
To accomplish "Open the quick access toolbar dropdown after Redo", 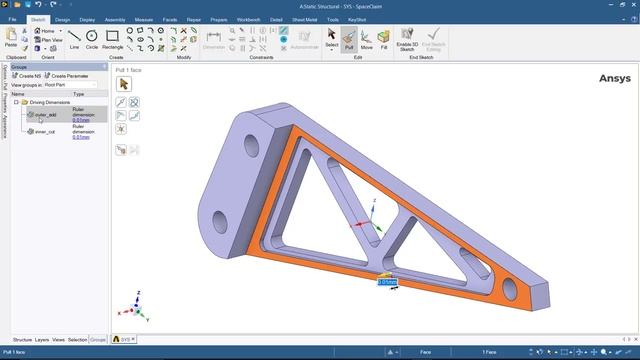I will (x=60, y=4).
